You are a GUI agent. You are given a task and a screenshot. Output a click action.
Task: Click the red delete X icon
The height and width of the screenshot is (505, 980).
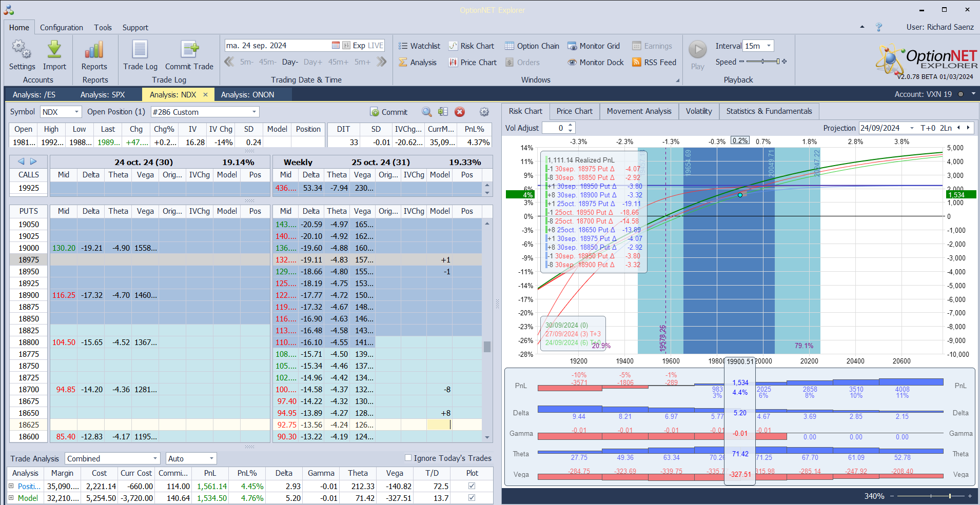[460, 112]
